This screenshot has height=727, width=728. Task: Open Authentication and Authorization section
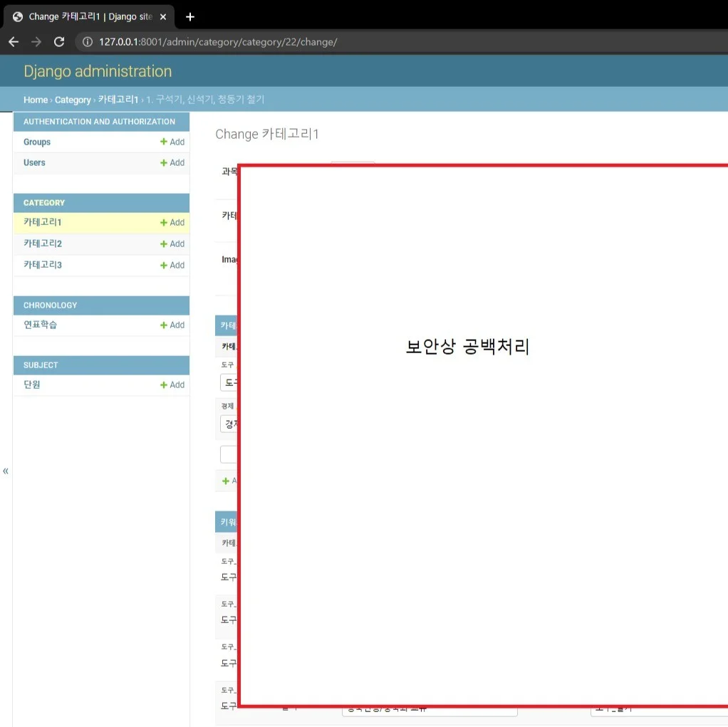pos(99,122)
